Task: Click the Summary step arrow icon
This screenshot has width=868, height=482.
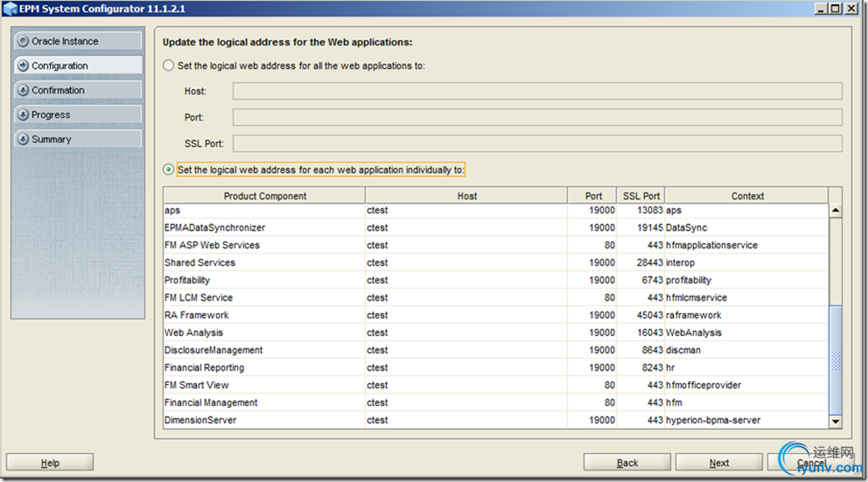Action: (x=24, y=139)
